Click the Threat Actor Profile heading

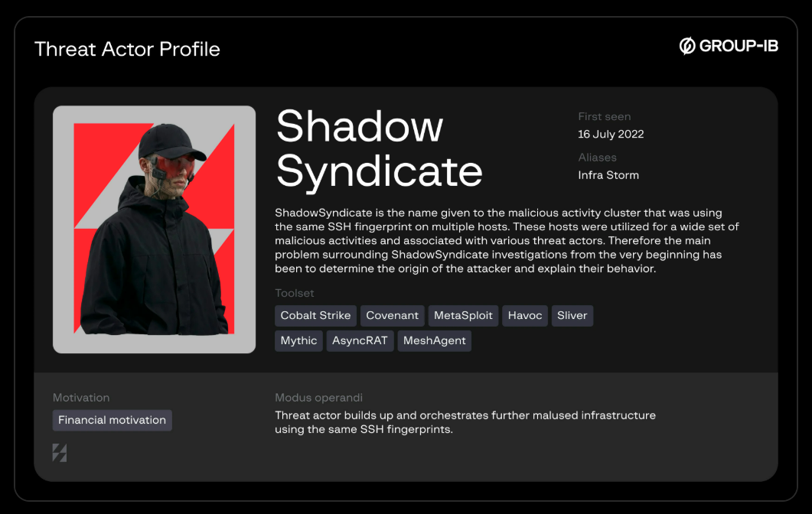[x=127, y=50]
